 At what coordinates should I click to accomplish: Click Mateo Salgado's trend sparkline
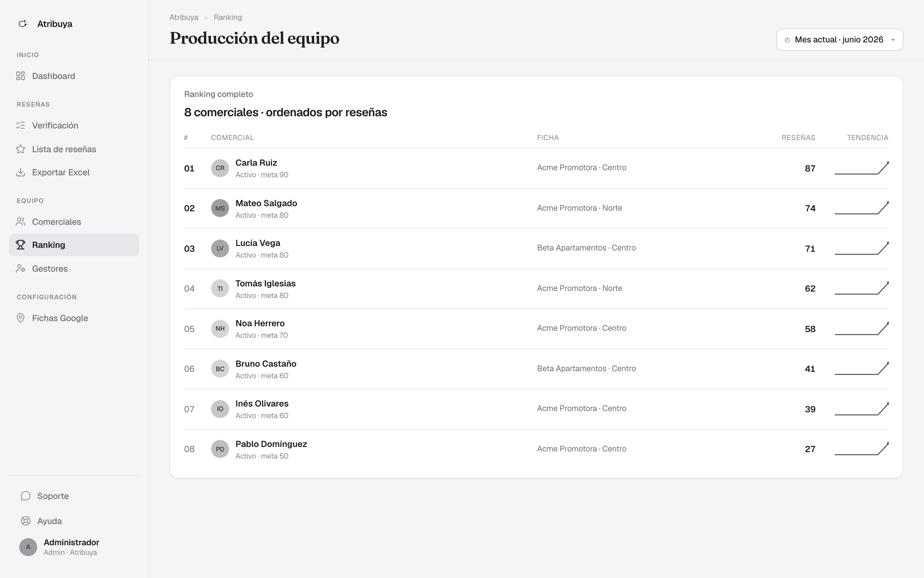click(x=861, y=207)
